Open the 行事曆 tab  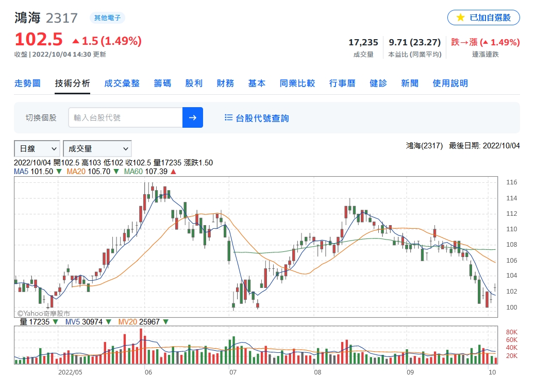coord(342,83)
